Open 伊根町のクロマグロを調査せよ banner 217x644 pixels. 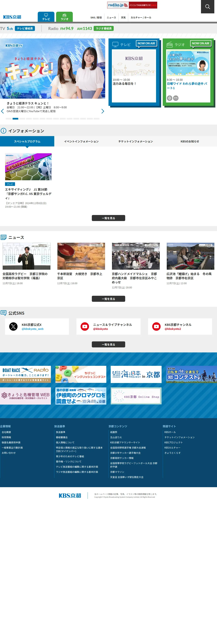(x=81, y=396)
